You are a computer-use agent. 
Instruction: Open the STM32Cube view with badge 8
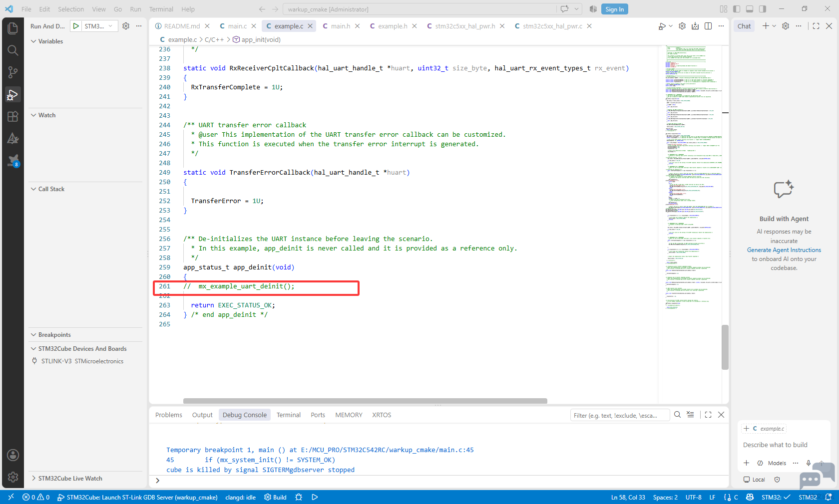[x=13, y=160]
